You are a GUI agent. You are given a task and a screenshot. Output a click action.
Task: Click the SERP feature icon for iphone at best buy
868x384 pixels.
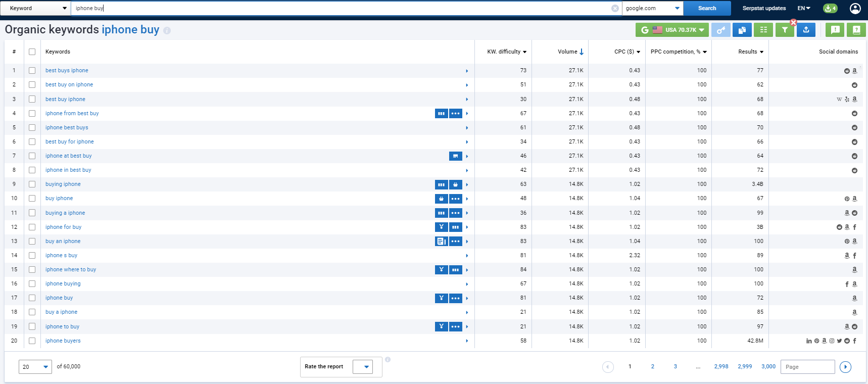pos(456,156)
